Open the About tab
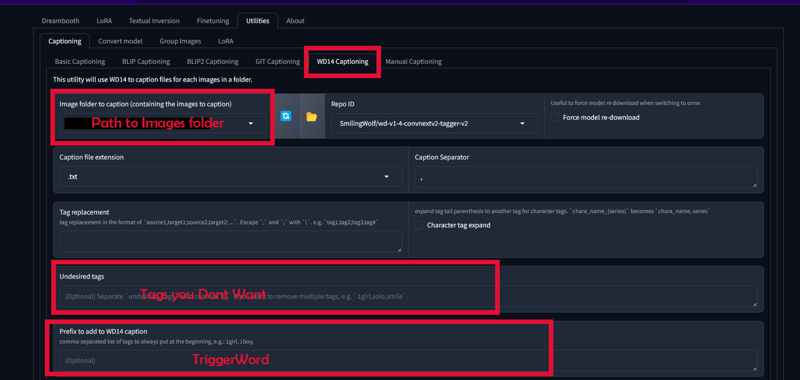The height and width of the screenshot is (380, 800). tap(295, 21)
